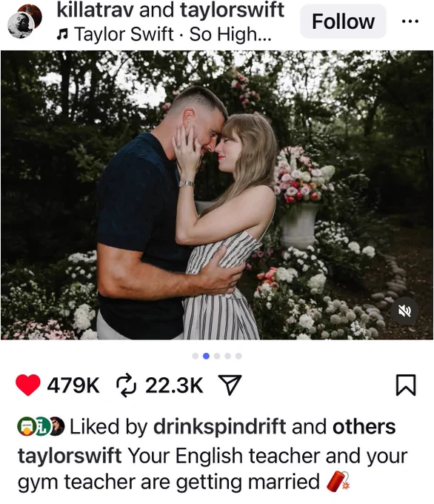
Task: Tap the repost arrows icon
Action: 126,385
